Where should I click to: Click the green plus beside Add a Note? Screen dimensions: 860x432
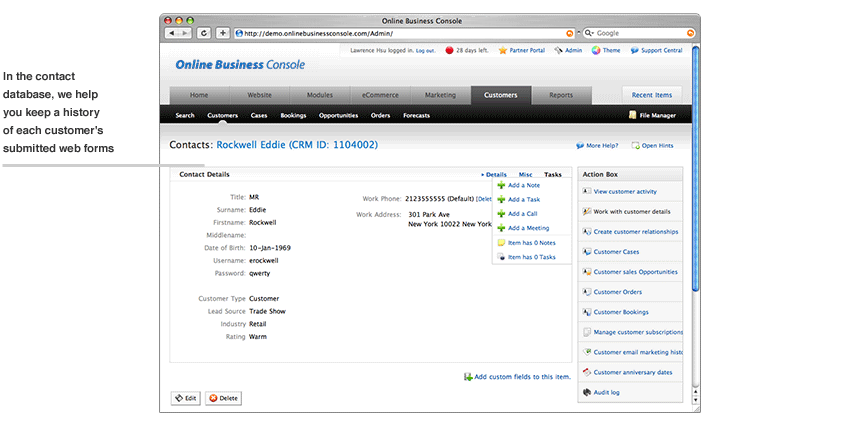coord(501,185)
